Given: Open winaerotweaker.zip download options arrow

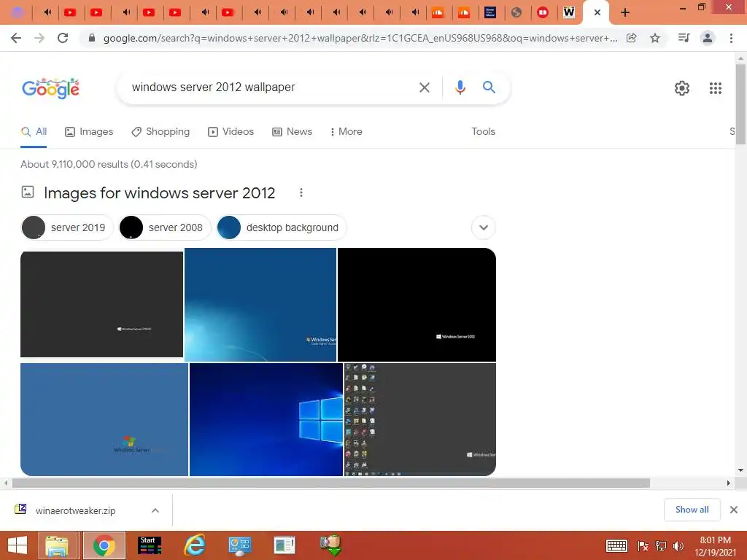Looking at the screenshot, I should [x=155, y=510].
